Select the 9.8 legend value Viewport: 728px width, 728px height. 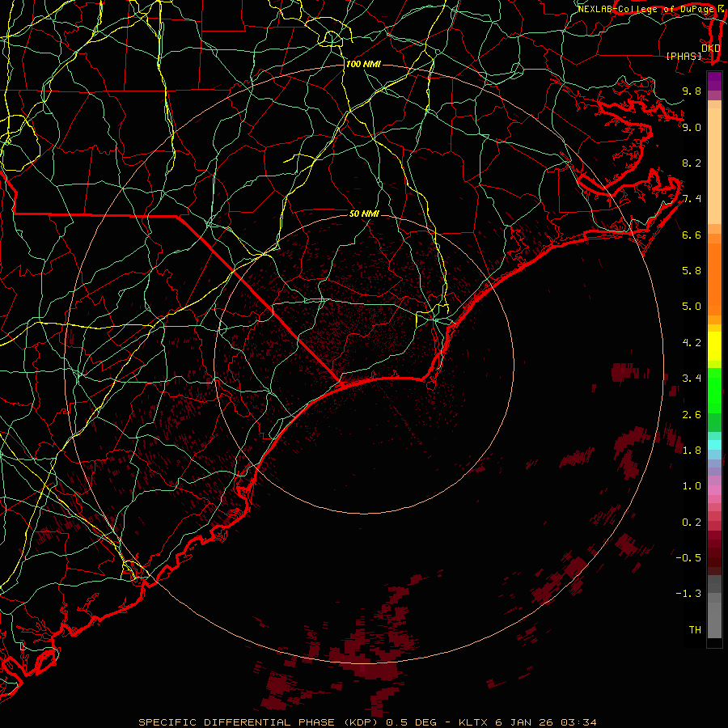692,91
